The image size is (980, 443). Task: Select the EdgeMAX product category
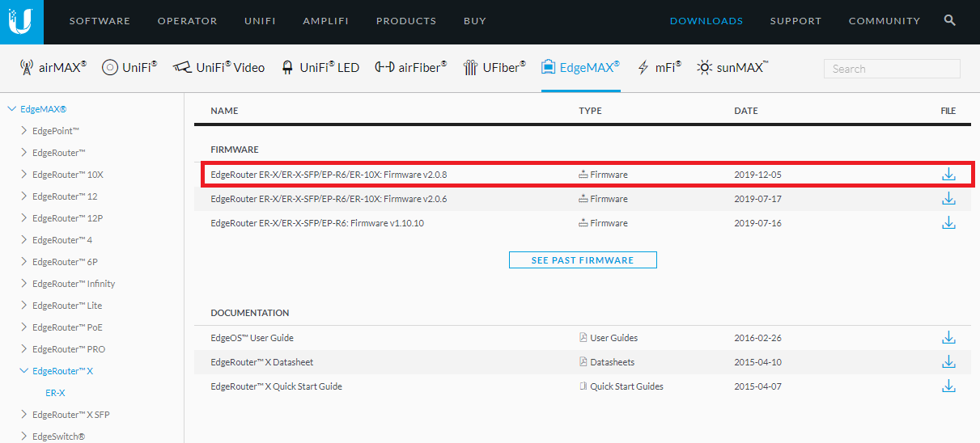580,68
